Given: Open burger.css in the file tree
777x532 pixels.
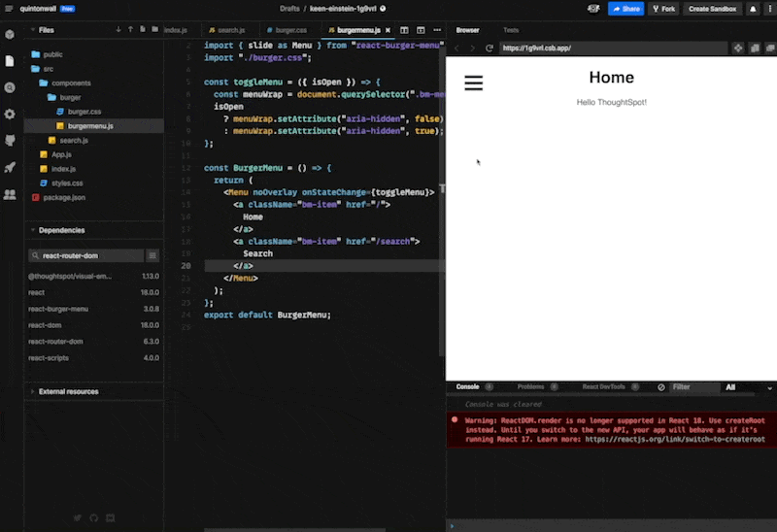Looking at the screenshot, I should pyautogui.click(x=84, y=112).
